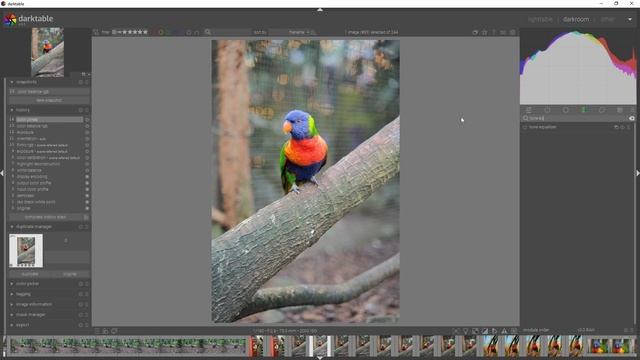Toggle filmic rgb history item switch
The height and width of the screenshot is (360, 640).
[87, 145]
